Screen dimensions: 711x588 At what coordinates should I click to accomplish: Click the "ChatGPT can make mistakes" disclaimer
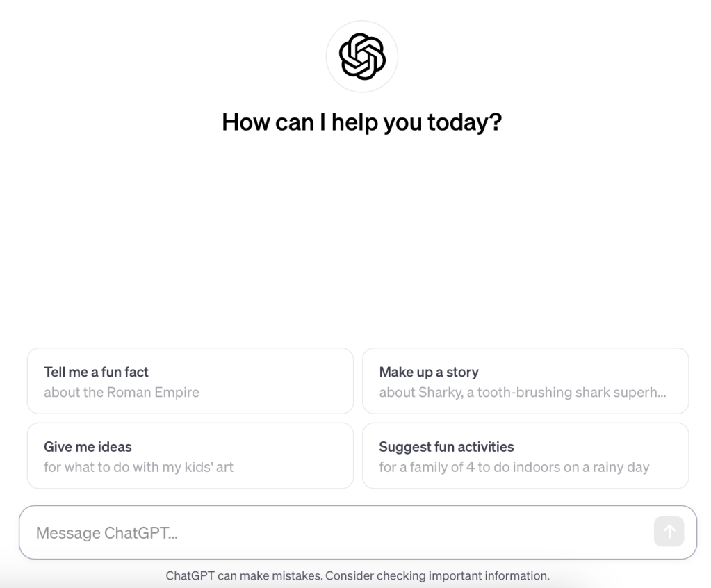243,575
